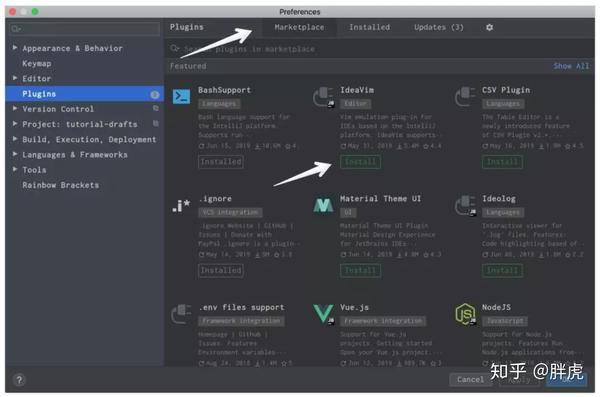Click IdeaVim's Editor tag
This screenshot has width=600, height=397.
[355, 104]
